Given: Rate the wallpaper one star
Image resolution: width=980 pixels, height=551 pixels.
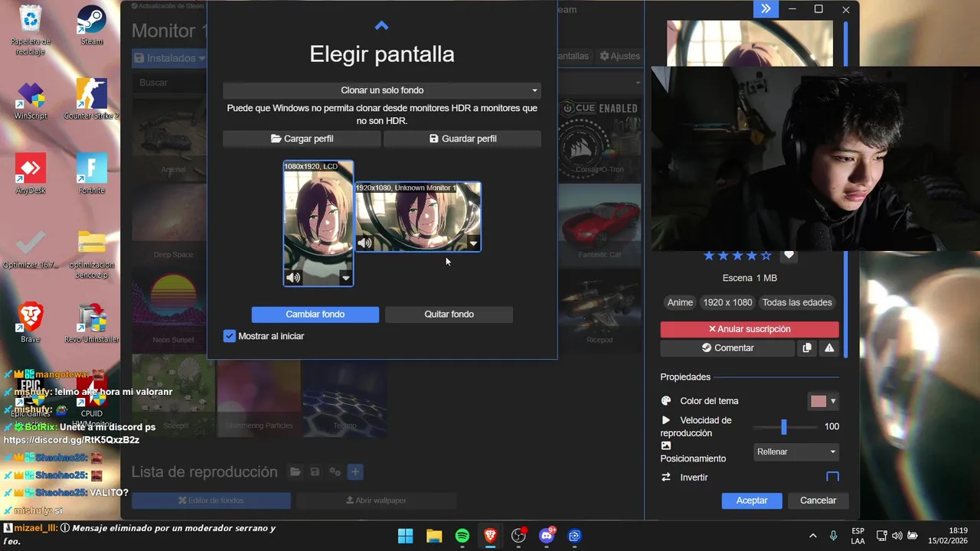Looking at the screenshot, I should tap(709, 256).
